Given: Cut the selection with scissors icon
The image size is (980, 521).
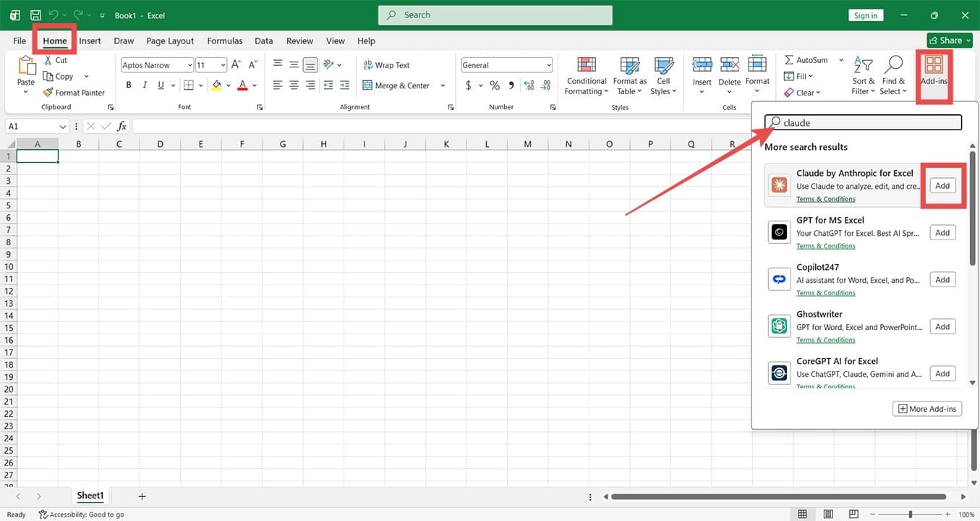Looking at the screenshot, I should 48,60.
